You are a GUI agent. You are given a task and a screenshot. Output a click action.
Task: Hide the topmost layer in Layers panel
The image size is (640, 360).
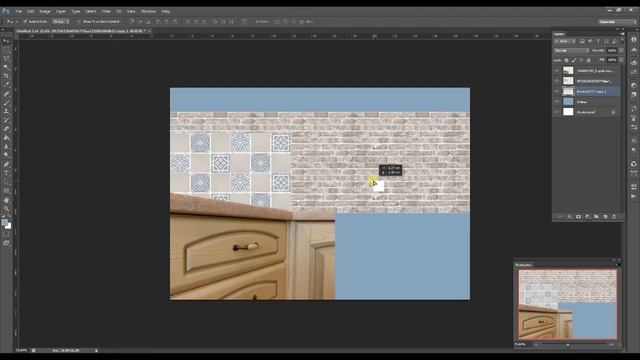pos(557,71)
